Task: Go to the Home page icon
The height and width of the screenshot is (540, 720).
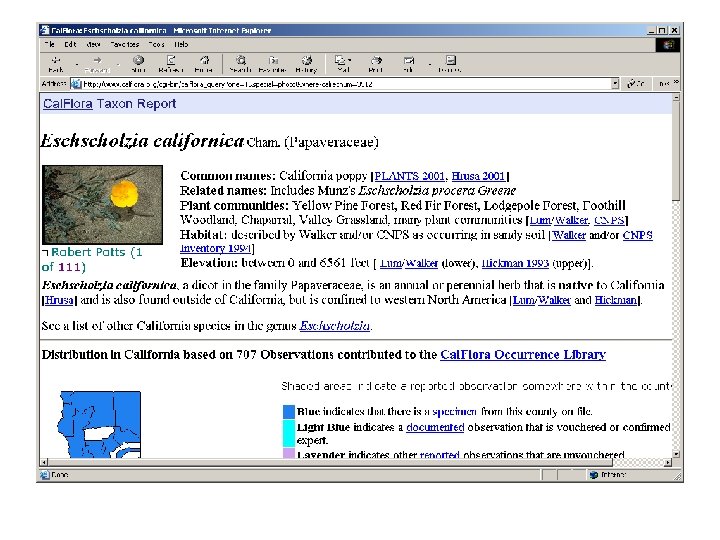Action: (204, 64)
